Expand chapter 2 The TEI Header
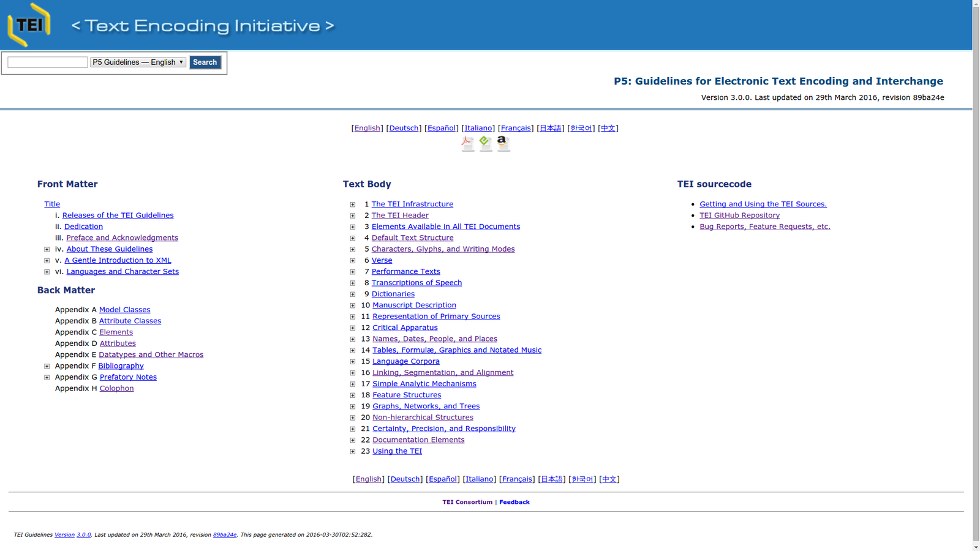980x551 pixels. point(352,216)
